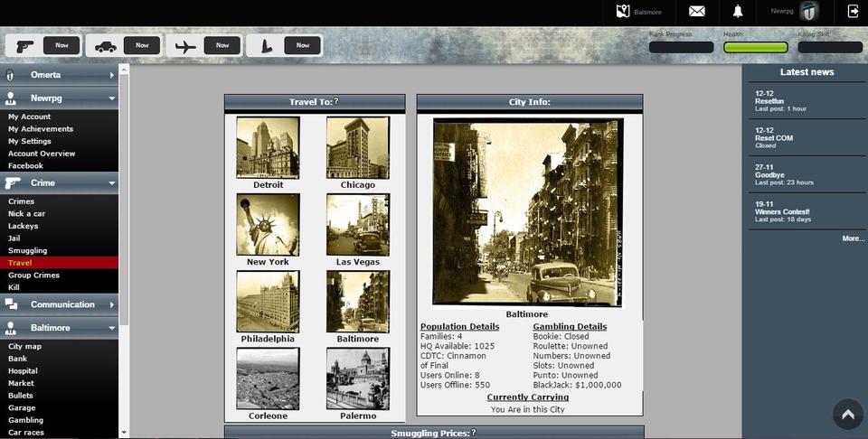868x439 pixels.
Task: Select the highlighted Travel menu item
Action: (60, 263)
